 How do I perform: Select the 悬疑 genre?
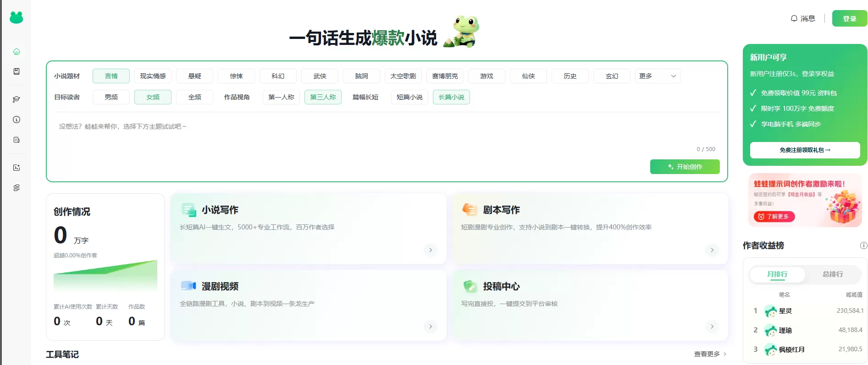click(194, 76)
